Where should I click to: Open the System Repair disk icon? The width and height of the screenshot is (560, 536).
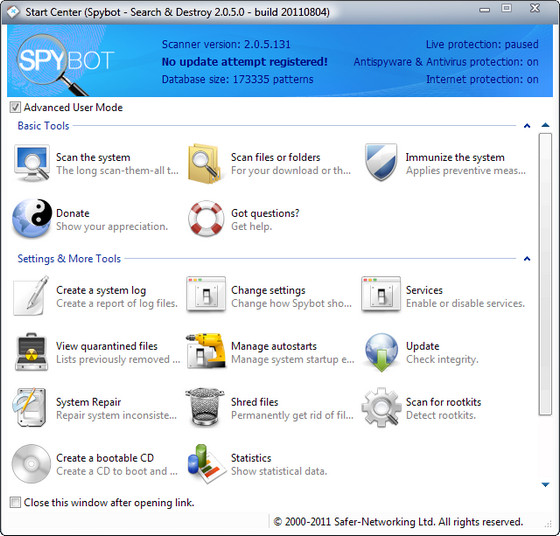(x=29, y=407)
